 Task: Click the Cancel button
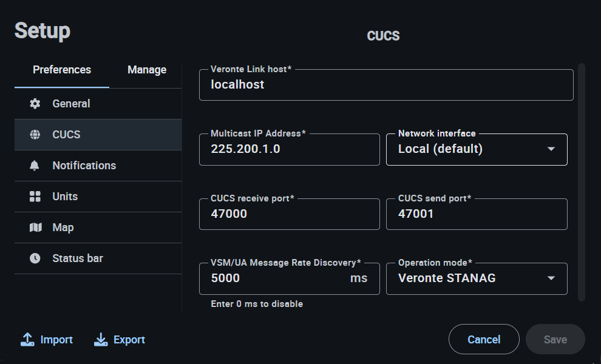[x=484, y=340]
